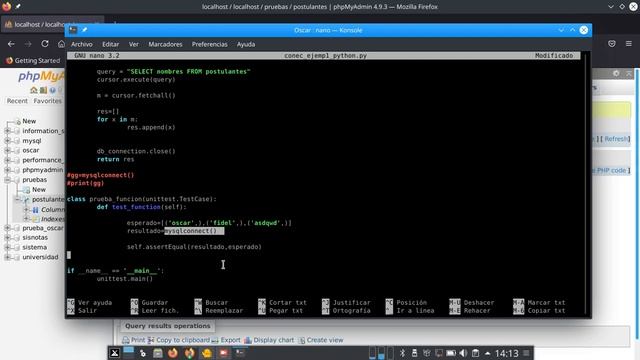Switch to Recent tables tab in phpMyAdmin
The image size is (640, 360).
(17, 101)
